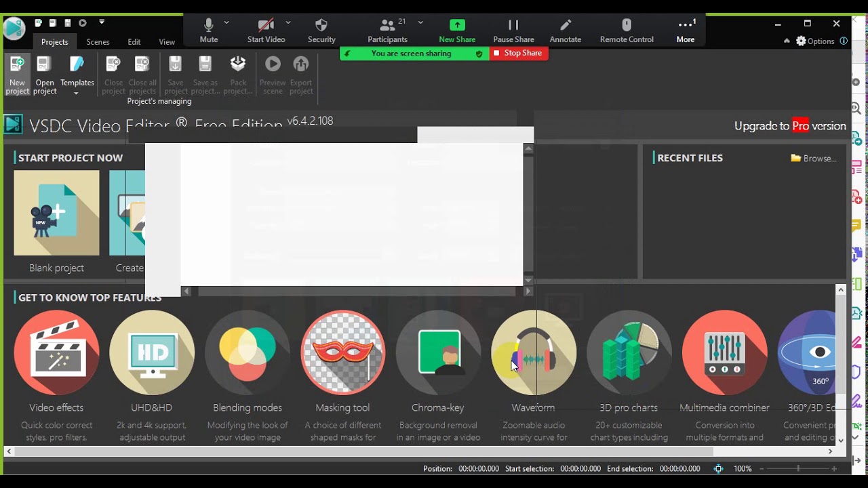This screenshot has width=868, height=488.
Task: Click left arrow of features horizontal scrollbar
Action: pos(9,451)
